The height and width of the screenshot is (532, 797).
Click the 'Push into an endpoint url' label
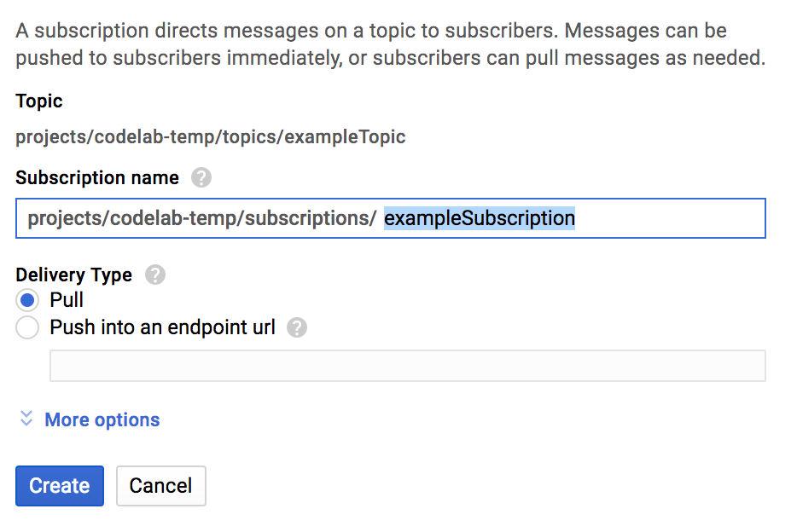(162, 327)
